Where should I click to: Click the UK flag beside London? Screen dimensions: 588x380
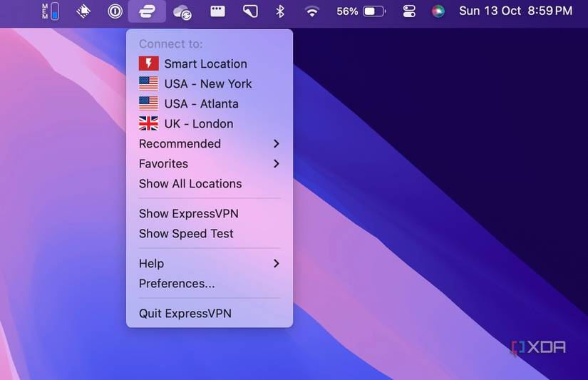[x=148, y=123]
